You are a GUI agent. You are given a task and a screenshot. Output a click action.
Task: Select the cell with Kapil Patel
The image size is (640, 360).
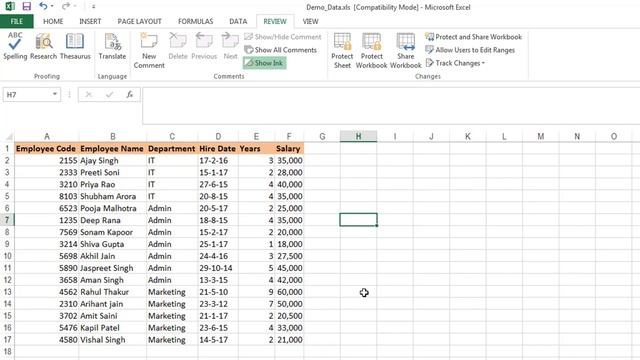(113, 328)
